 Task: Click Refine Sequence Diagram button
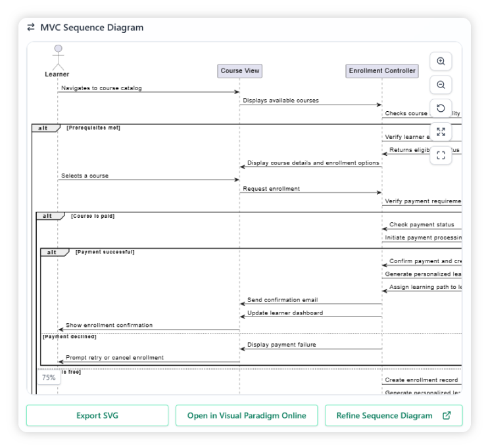coord(393,416)
